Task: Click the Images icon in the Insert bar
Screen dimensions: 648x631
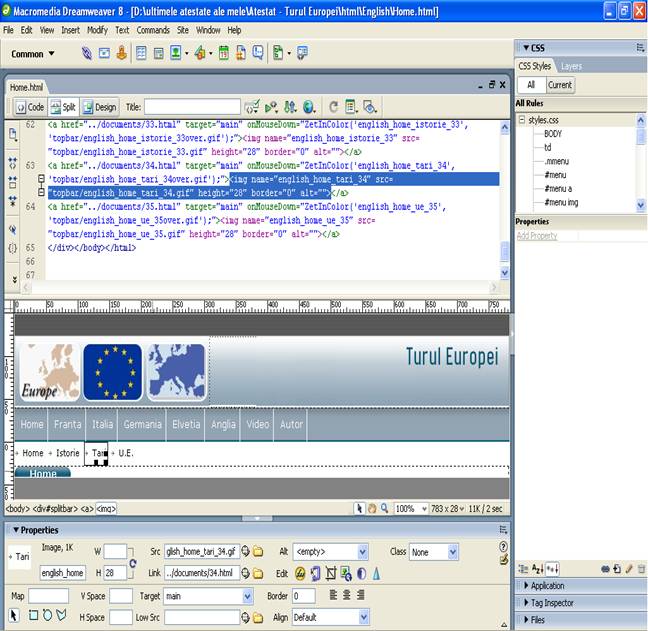Action: click(x=176, y=53)
